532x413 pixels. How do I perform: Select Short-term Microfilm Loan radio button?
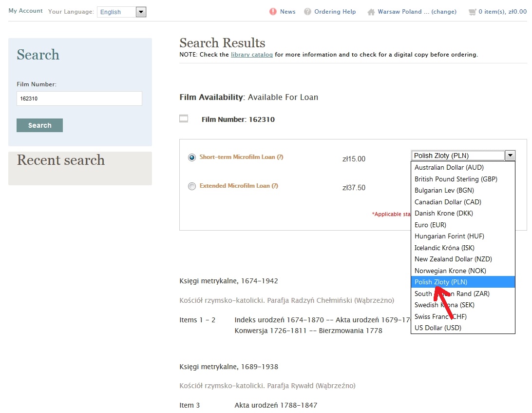tap(192, 157)
